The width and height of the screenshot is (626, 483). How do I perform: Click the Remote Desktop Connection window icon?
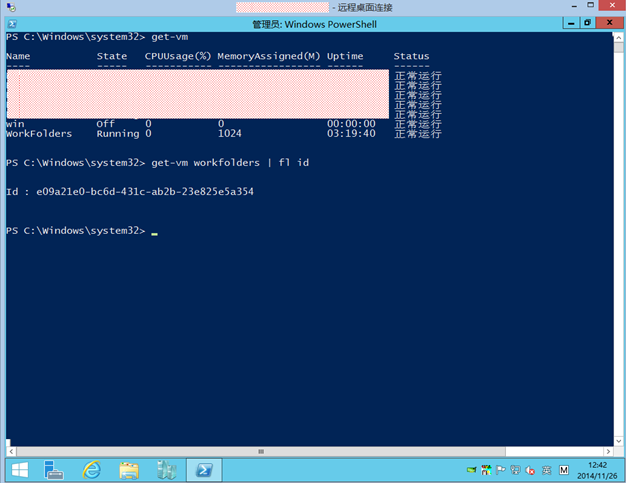tap(10, 7)
